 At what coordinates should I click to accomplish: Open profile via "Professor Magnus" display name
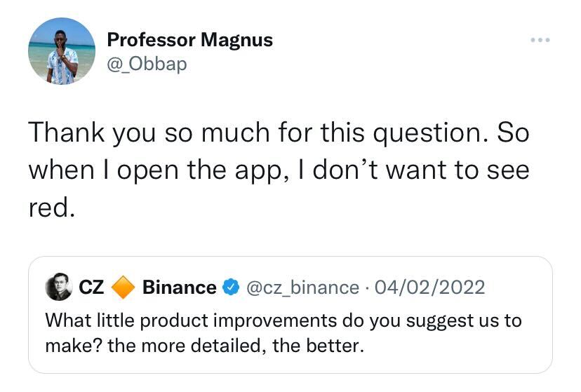pyautogui.click(x=189, y=40)
